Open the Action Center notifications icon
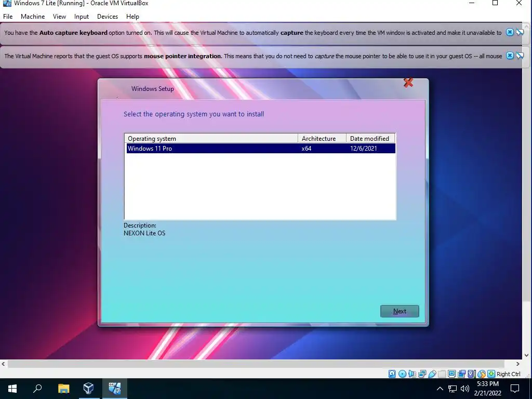Image resolution: width=532 pixels, height=399 pixels. pos(515,389)
